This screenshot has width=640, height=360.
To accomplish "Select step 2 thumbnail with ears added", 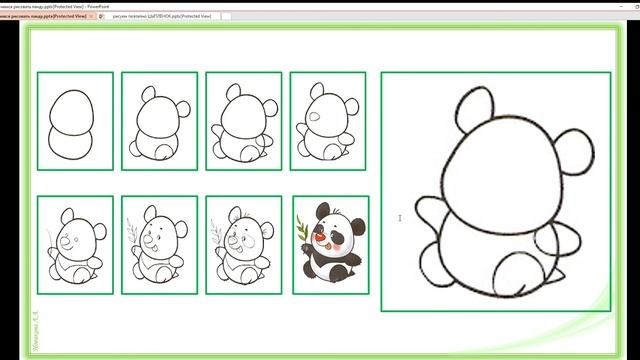I will click(x=160, y=121).
